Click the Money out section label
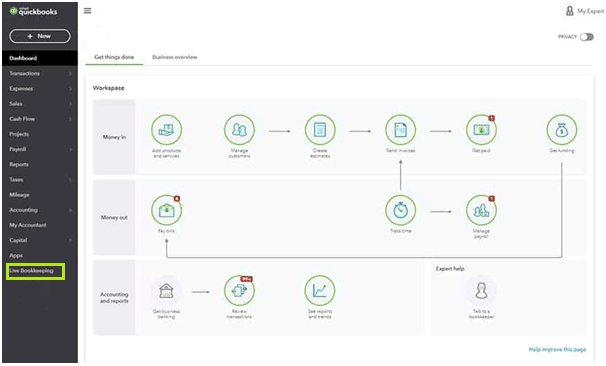This screenshot has width=606, height=366. tap(114, 217)
